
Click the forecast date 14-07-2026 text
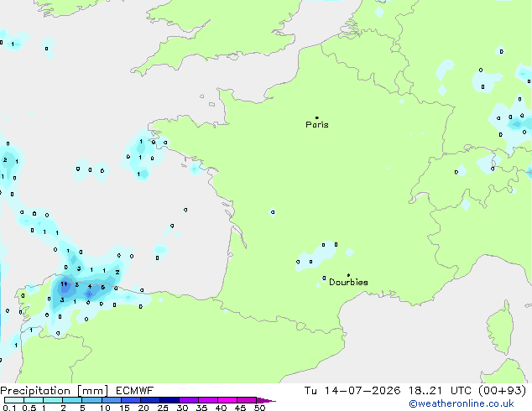point(362,391)
